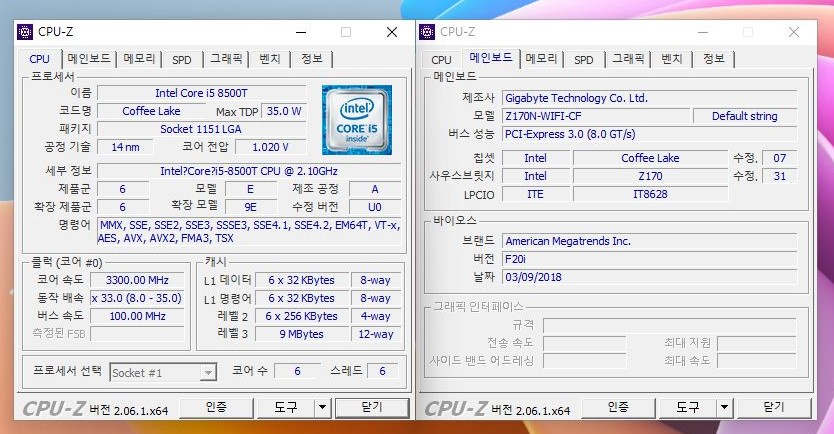
Task: Click core voltage value 1.020 V
Action: [270, 147]
